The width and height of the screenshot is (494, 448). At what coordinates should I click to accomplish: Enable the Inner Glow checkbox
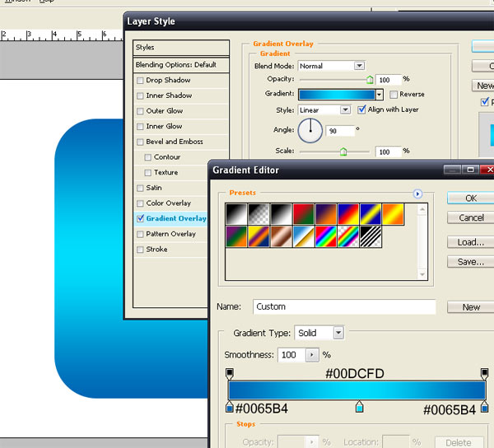140,127
